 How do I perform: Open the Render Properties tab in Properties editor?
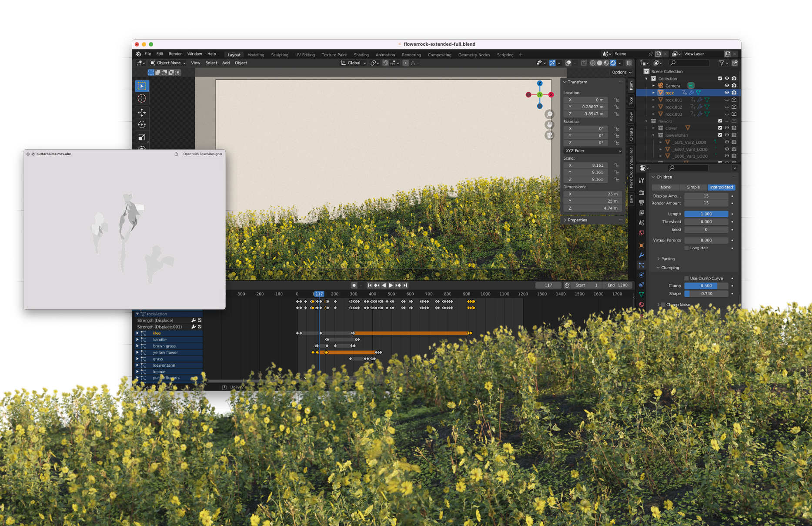click(x=641, y=193)
